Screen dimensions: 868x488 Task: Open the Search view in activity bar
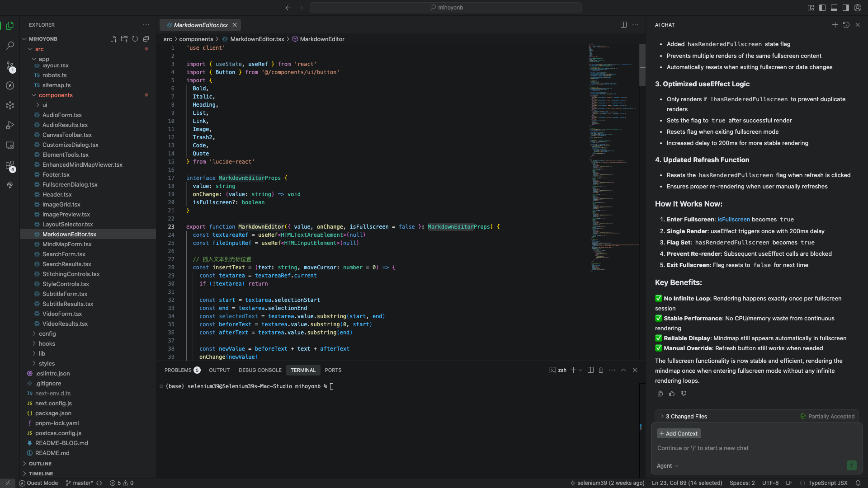coord(10,46)
